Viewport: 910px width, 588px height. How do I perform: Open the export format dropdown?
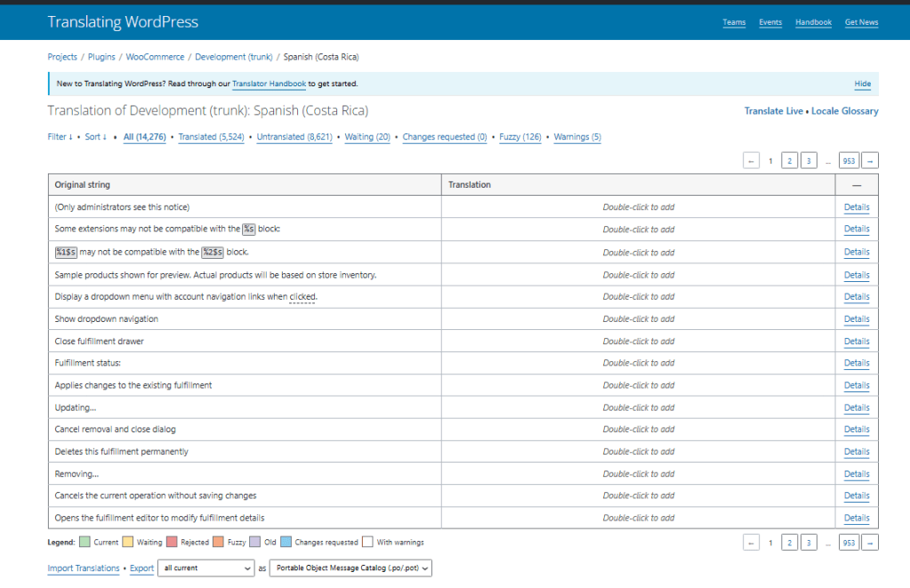350,568
